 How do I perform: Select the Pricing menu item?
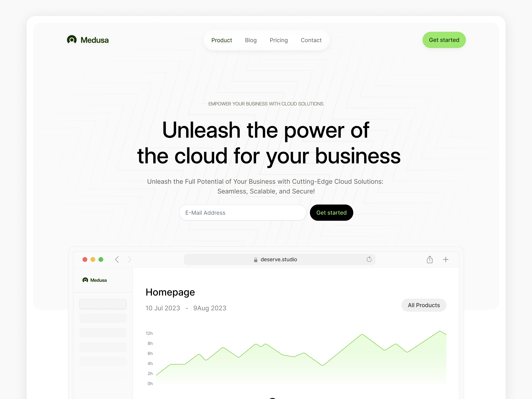279,40
